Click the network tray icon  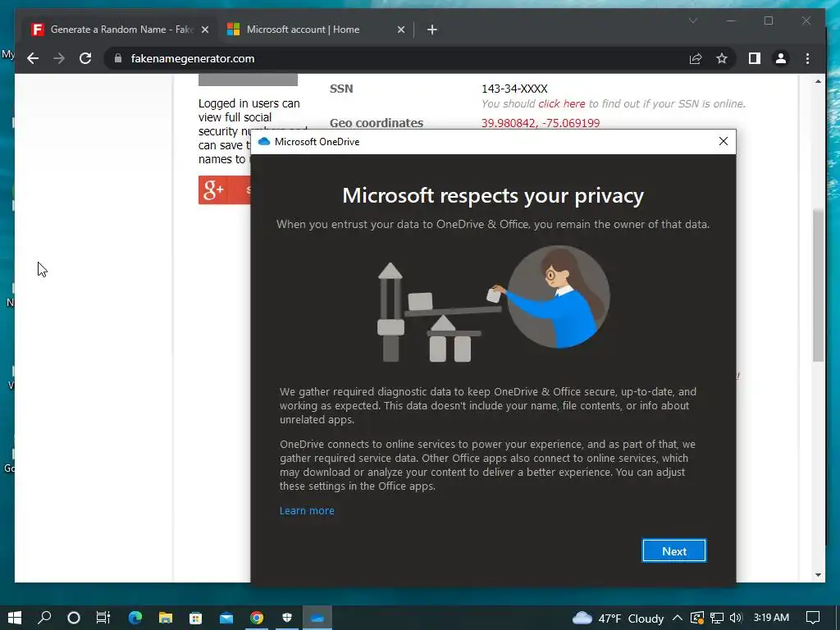[717, 618]
